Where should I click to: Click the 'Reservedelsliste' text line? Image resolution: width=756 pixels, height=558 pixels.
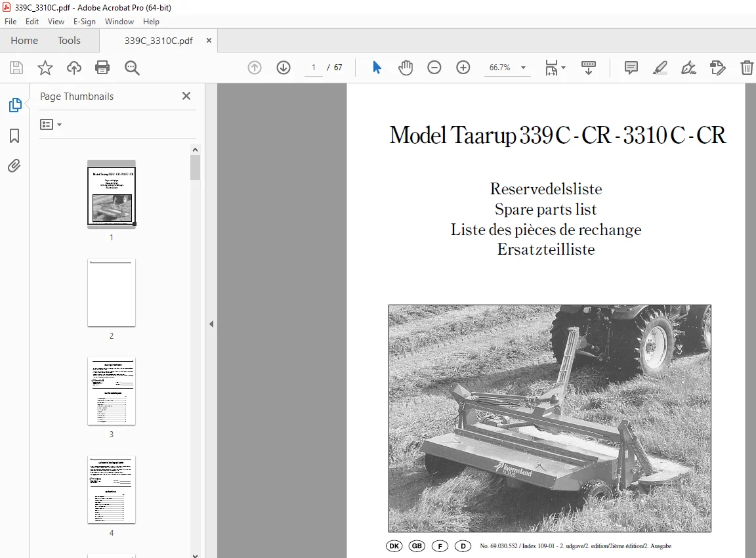coord(546,188)
